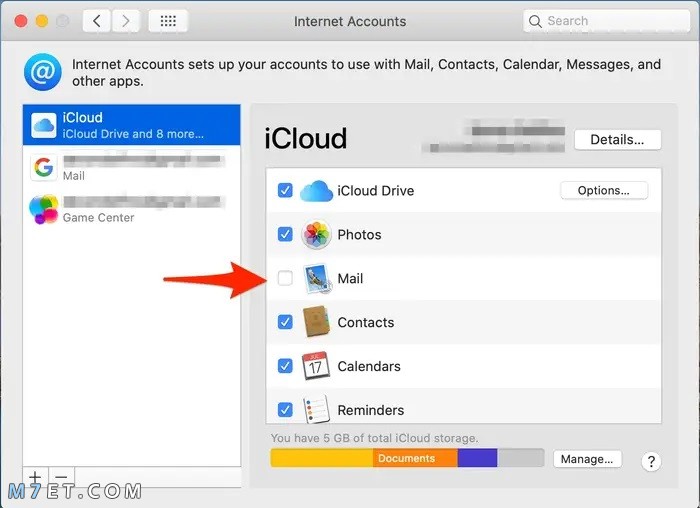The width and height of the screenshot is (700, 508).
Task: Select the iCloud account in the sidebar
Action: (131, 125)
